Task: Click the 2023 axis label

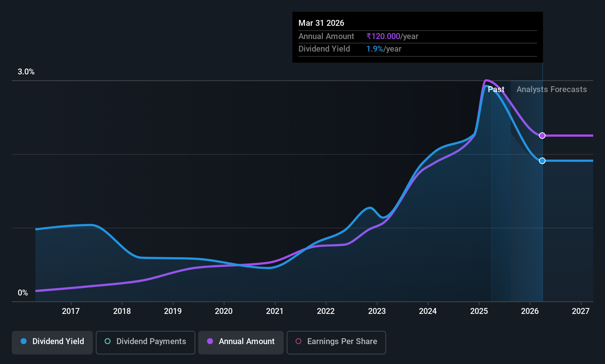Action: [377, 311]
